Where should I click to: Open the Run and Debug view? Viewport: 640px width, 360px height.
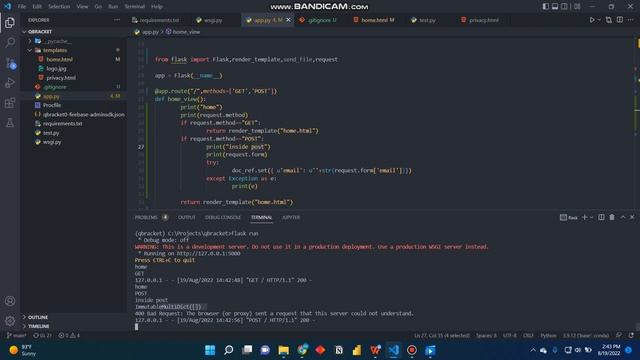10,83
